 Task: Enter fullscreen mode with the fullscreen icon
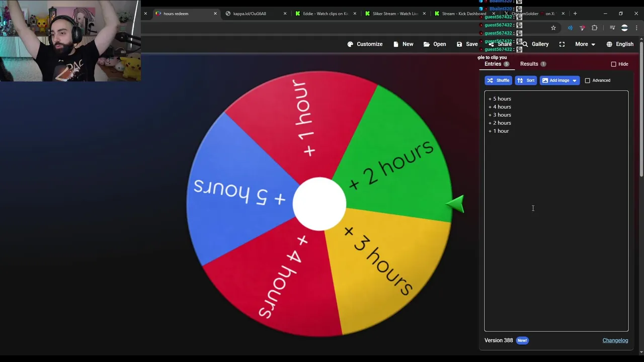pos(562,44)
